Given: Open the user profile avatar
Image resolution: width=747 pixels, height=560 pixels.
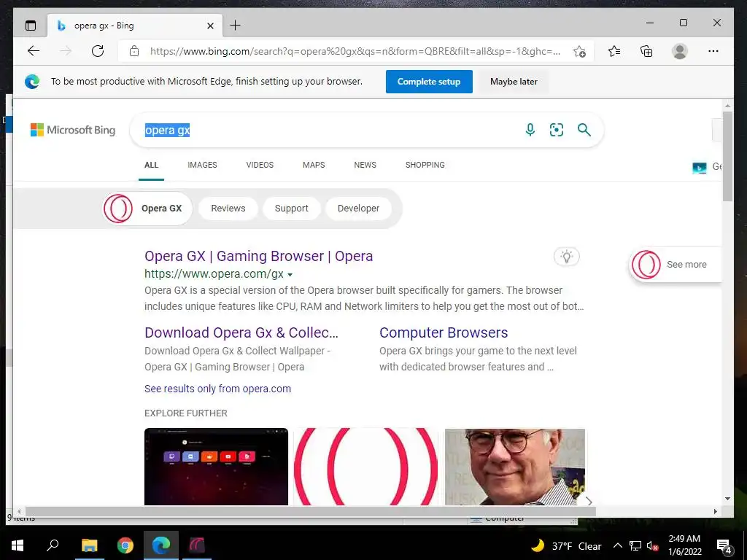Looking at the screenshot, I should click(680, 51).
